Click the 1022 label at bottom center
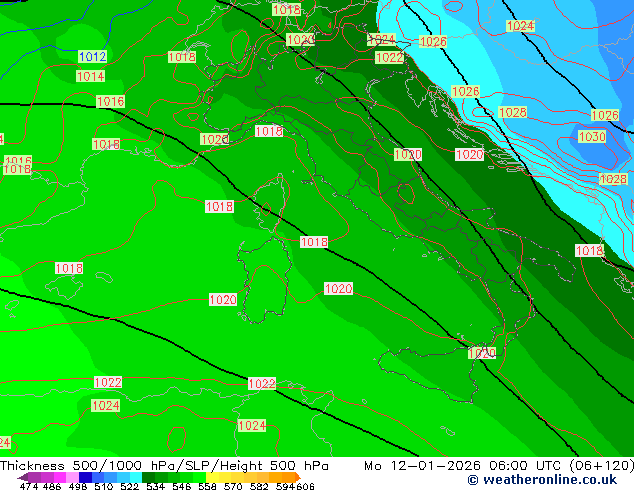This screenshot has height=490, width=634. (261, 384)
